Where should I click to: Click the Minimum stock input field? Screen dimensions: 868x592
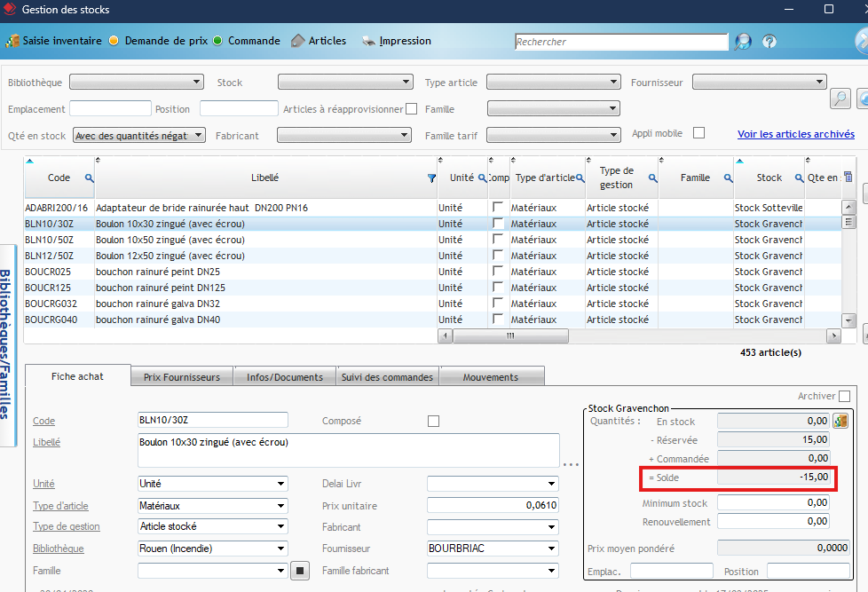coord(773,502)
